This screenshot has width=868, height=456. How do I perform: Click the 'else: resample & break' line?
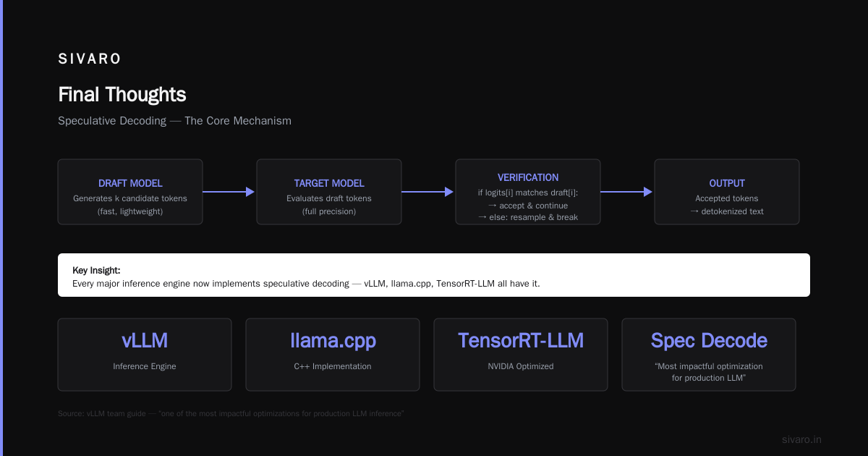click(x=528, y=217)
